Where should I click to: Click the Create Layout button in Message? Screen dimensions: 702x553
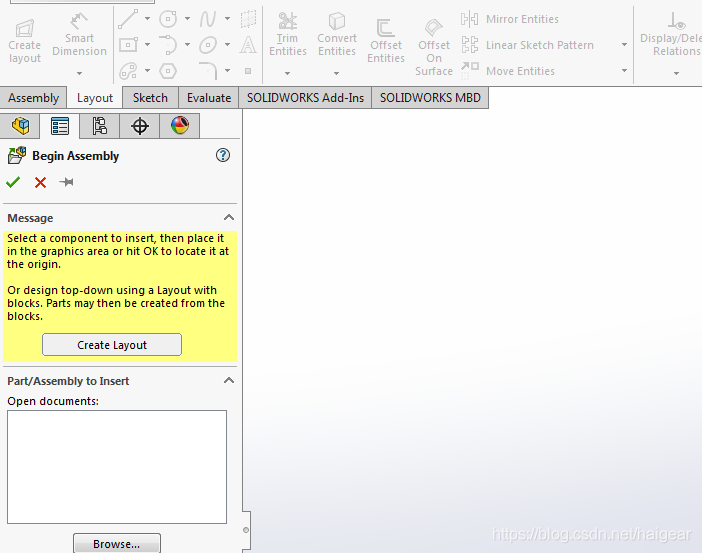(x=112, y=345)
